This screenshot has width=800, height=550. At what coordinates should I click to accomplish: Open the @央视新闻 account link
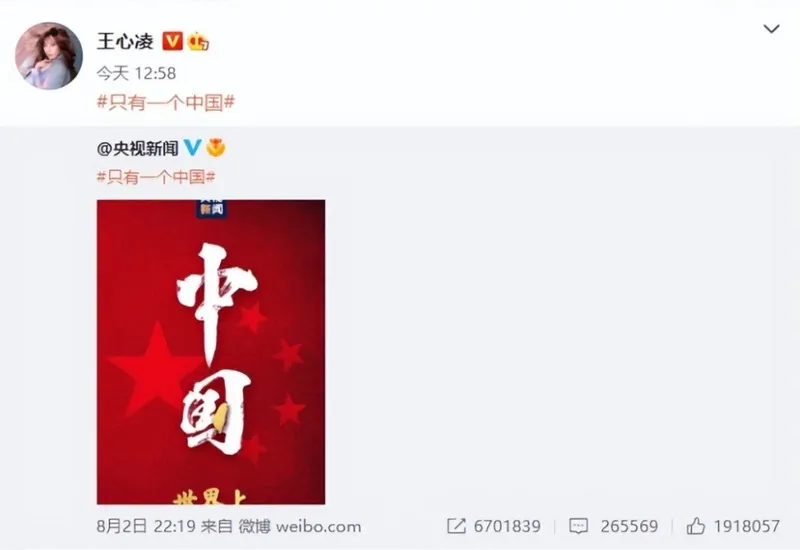click(137, 148)
